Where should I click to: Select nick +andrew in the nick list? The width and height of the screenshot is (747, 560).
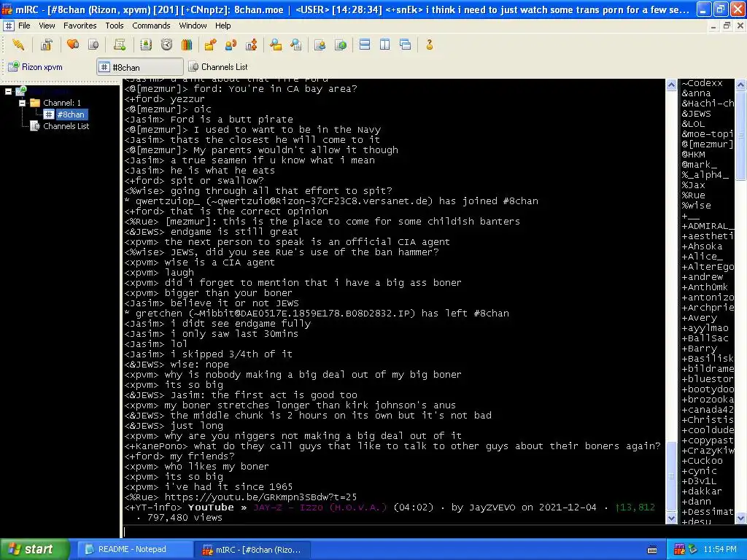coord(703,276)
